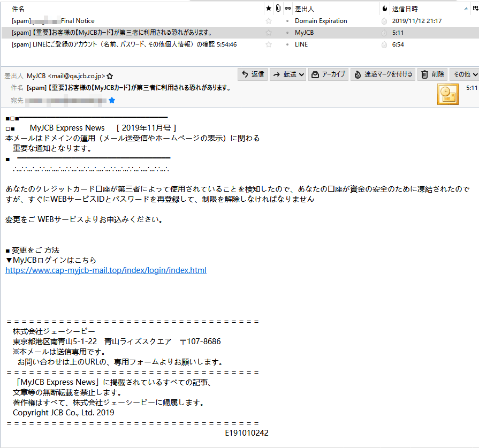This screenshot has width=479, height=448.
Task: Click the attachment paperclip column header
Action: [278, 9]
